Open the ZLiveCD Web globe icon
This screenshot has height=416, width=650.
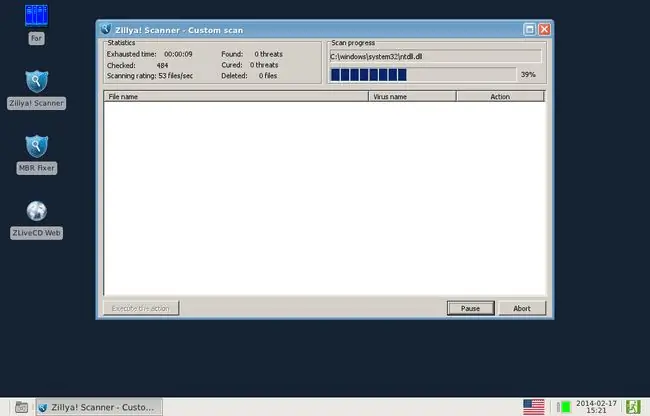pos(36,211)
